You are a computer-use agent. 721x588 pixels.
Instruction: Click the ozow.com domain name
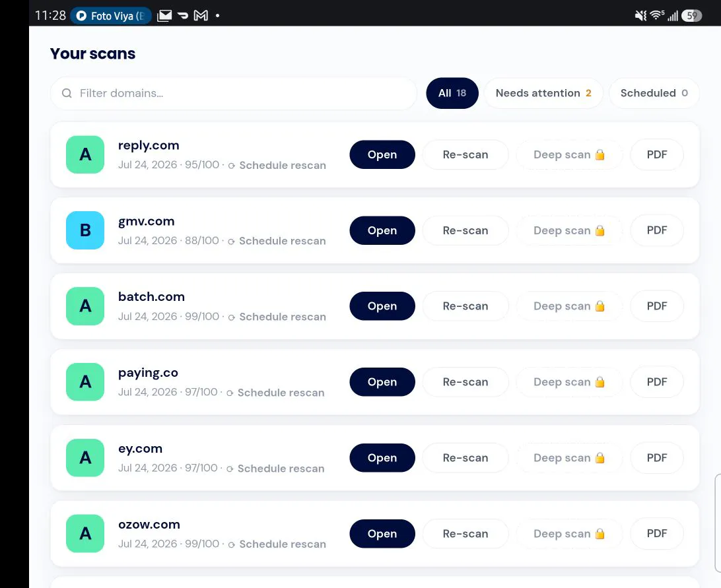point(149,525)
